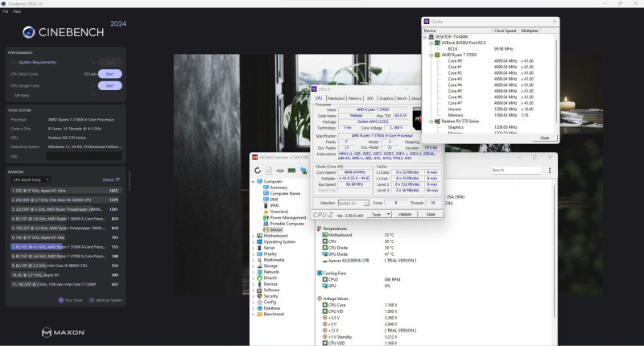The height and width of the screenshot is (346, 644).
Task: Click the AIDA64 report page icon
Action: click(x=269, y=171)
